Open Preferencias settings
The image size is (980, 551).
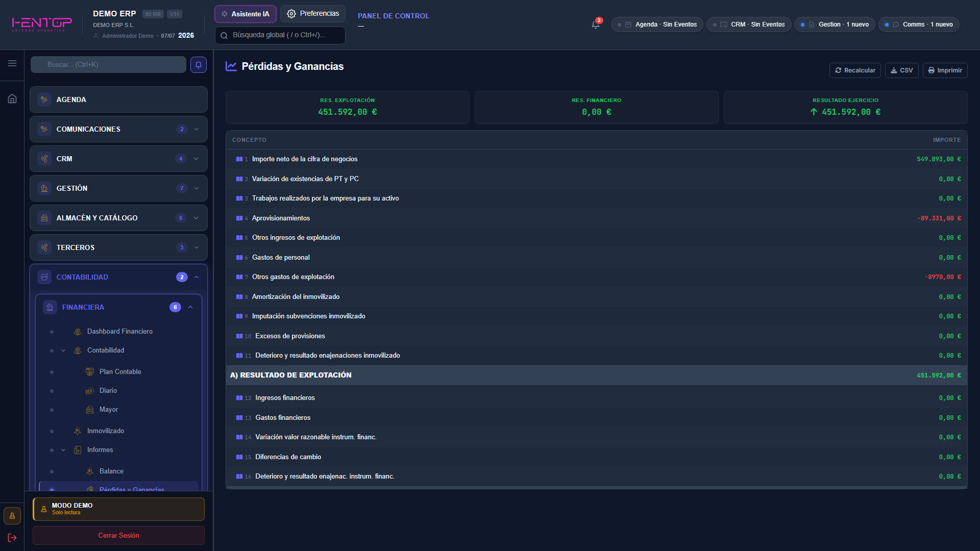(x=313, y=14)
